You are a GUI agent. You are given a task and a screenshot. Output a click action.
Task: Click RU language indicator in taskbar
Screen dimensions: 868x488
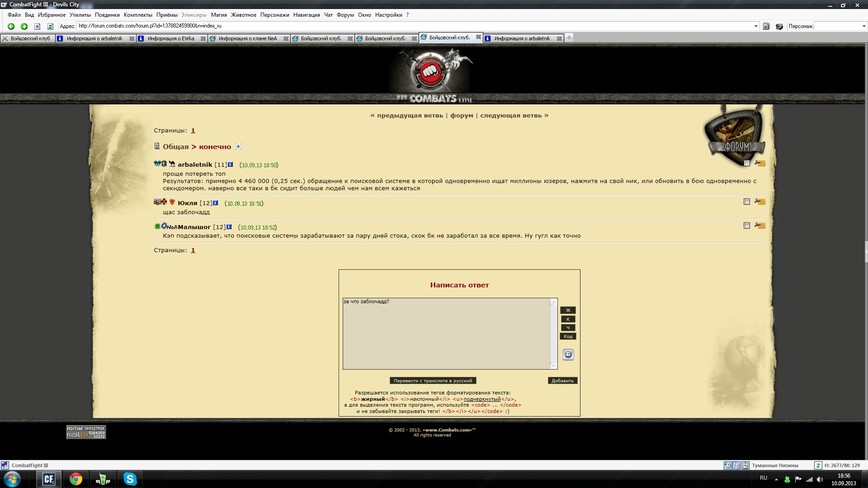point(764,478)
